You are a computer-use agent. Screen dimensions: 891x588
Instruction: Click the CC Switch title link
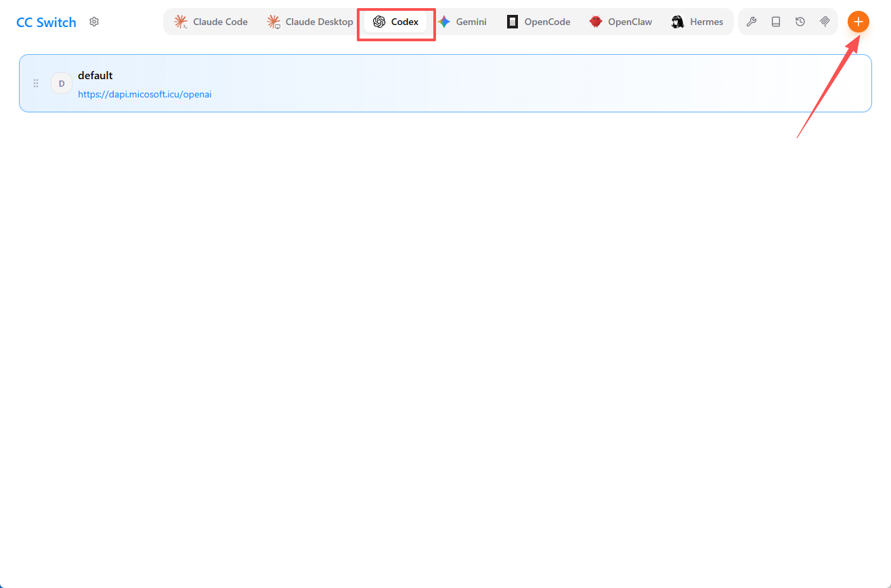pos(46,22)
